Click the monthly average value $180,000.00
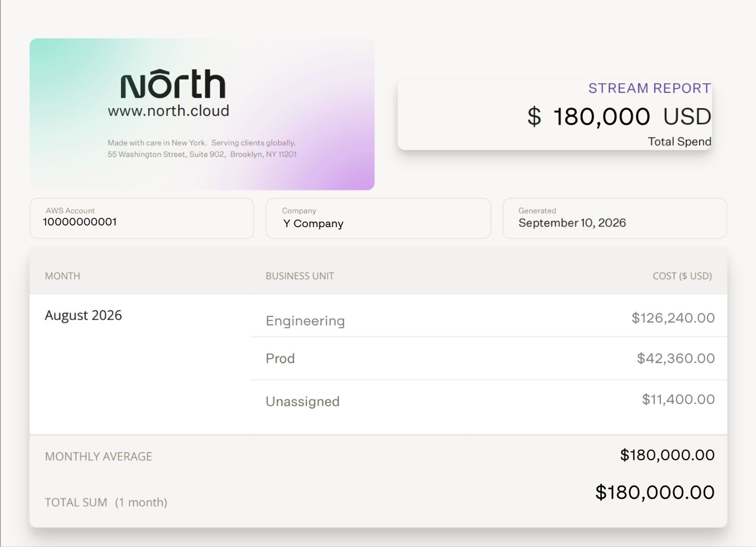 (667, 455)
